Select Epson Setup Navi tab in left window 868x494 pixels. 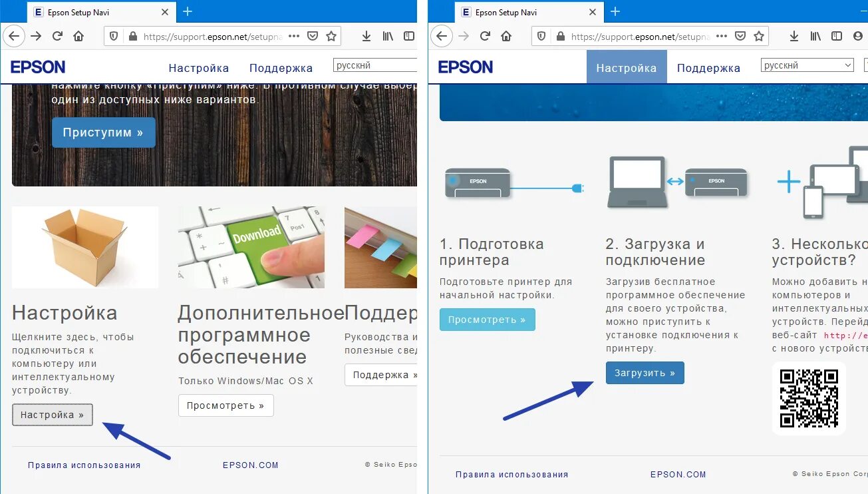point(101,12)
